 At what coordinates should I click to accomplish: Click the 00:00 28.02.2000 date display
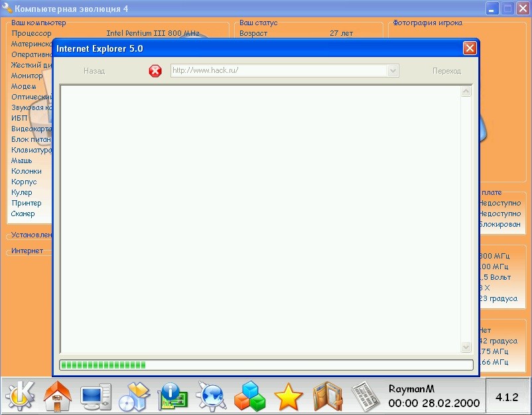click(x=434, y=403)
